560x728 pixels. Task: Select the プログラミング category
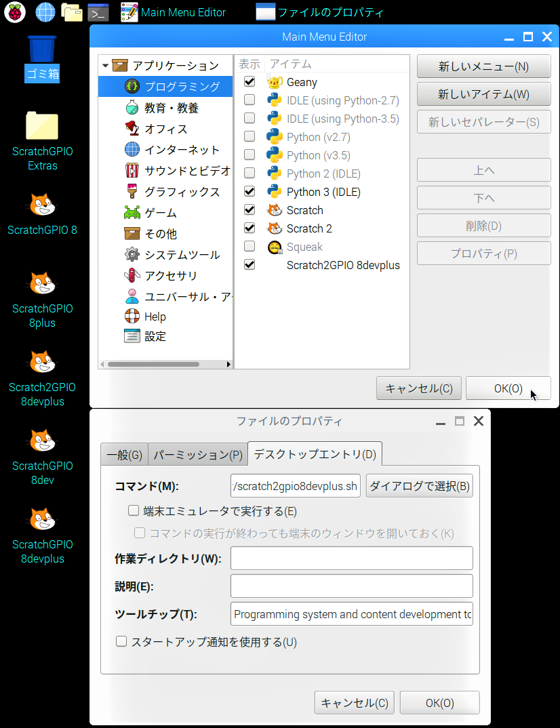click(165, 86)
